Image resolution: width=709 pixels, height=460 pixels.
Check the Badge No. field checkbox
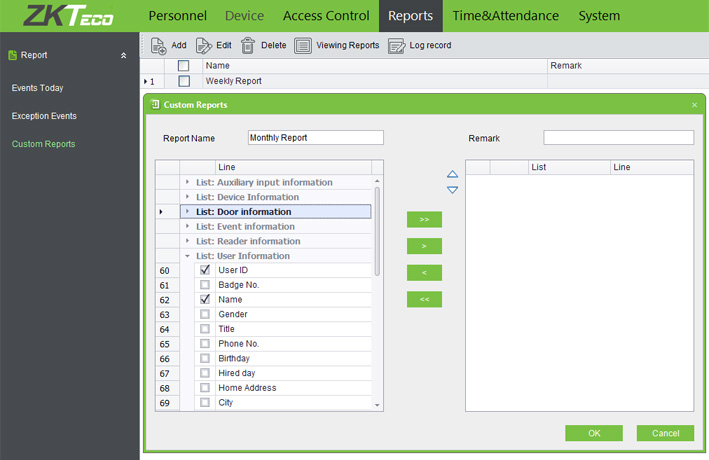(205, 285)
